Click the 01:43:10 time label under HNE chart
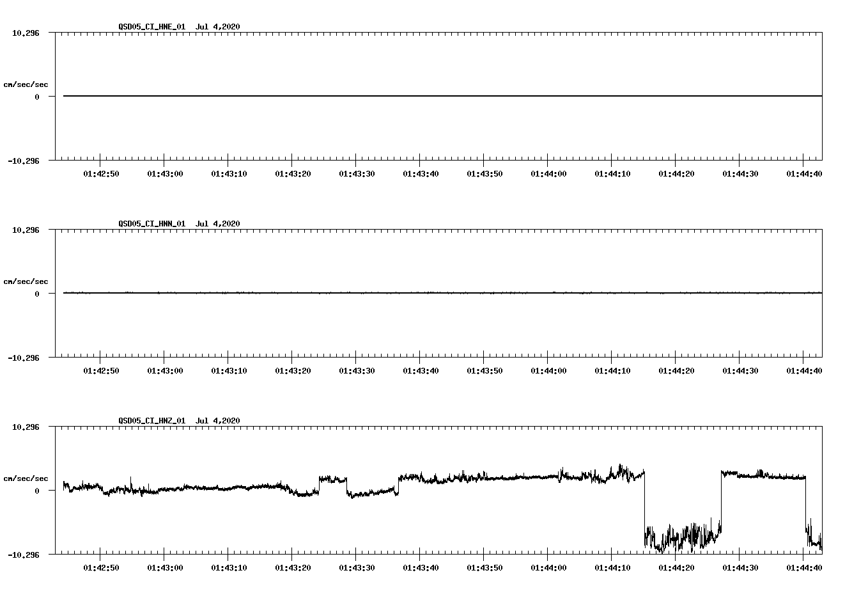This screenshot has height=591, width=868. tap(229, 174)
